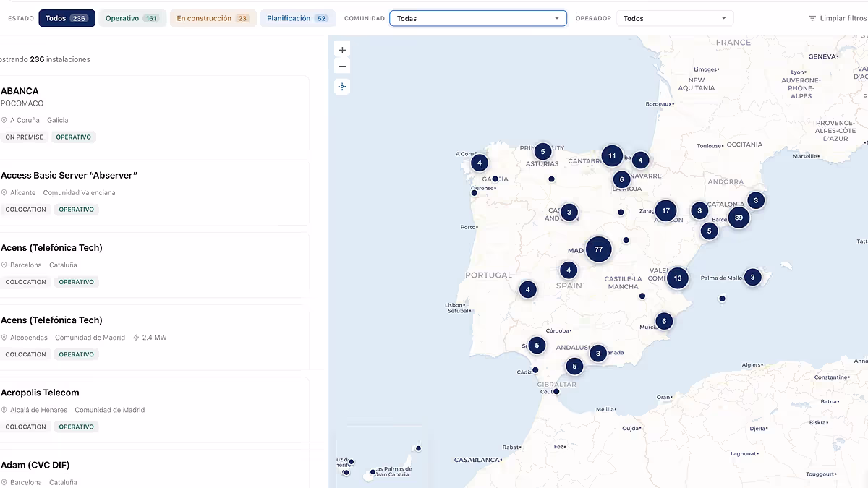Open the Cantabria cluster marker showing 11
The height and width of the screenshot is (488, 868).
click(612, 155)
